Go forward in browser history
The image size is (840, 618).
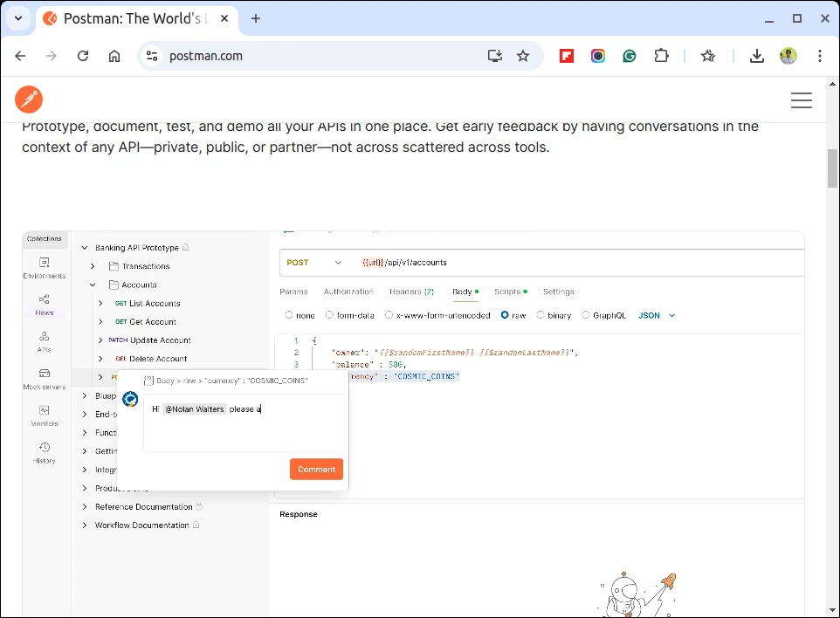tap(52, 56)
